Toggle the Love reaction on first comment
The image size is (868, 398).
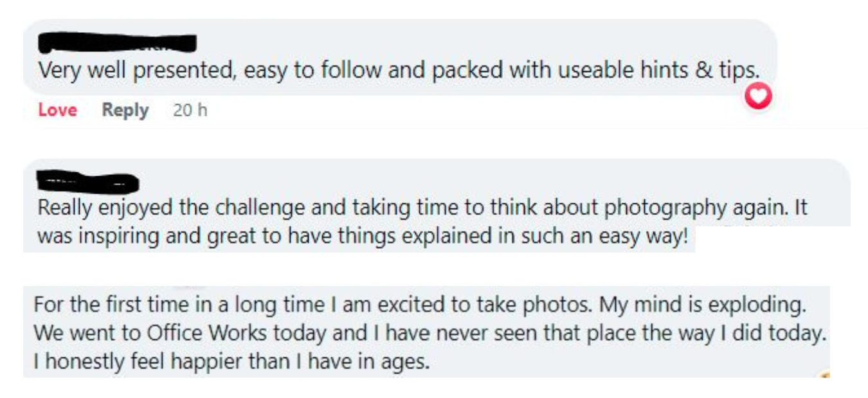(x=57, y=111)
